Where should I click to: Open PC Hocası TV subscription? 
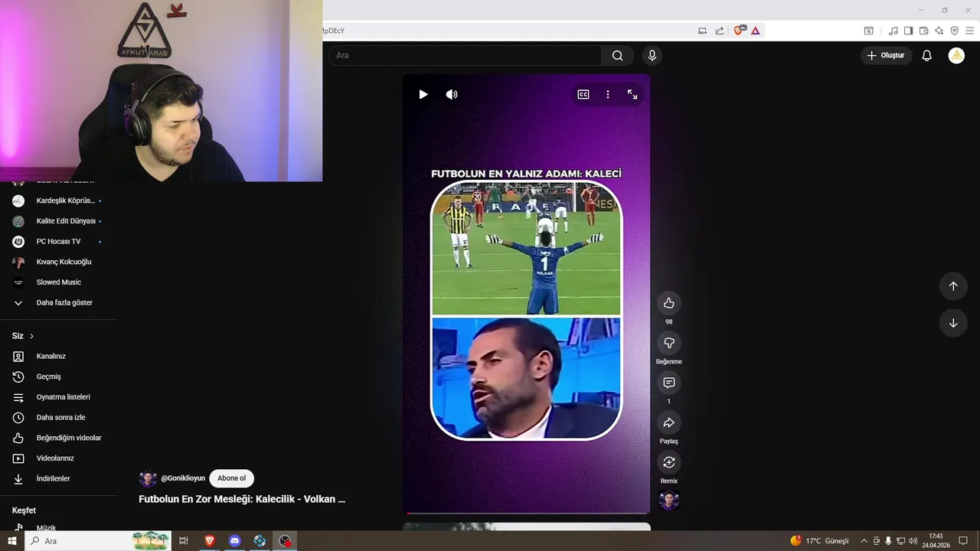pos(59,241)
